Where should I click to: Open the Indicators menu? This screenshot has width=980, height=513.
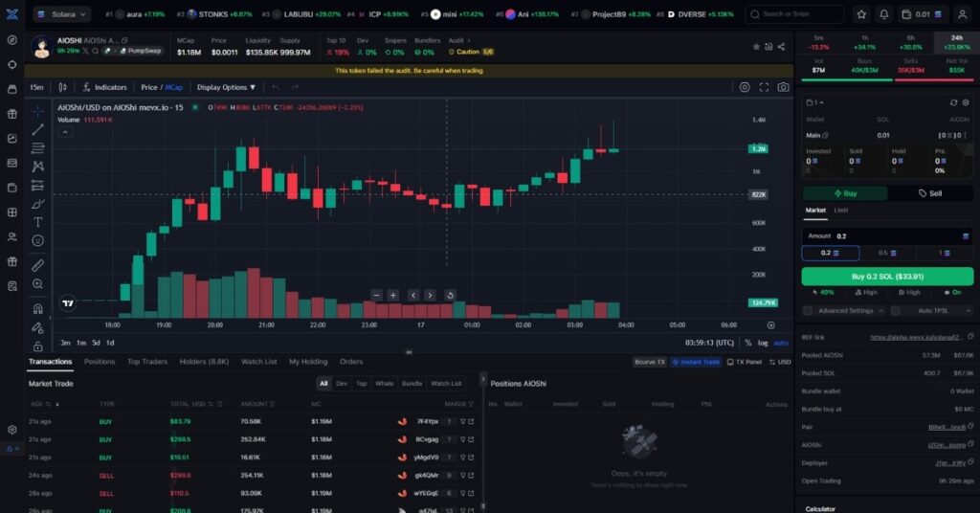105,87
